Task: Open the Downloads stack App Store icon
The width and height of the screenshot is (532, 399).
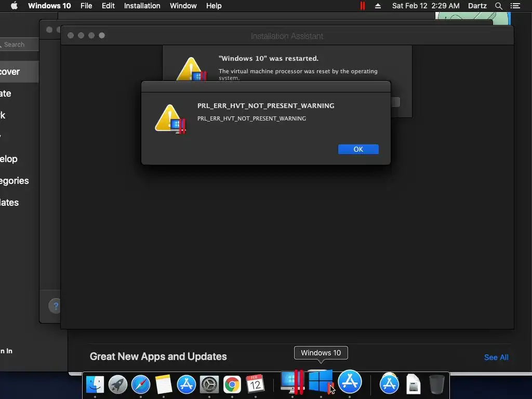Action: [389, 384]
